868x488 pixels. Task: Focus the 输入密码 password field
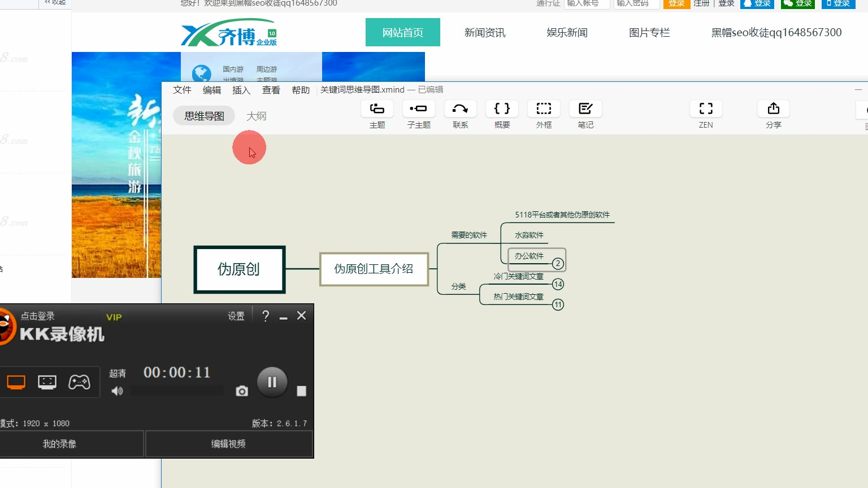click(637, 3)
